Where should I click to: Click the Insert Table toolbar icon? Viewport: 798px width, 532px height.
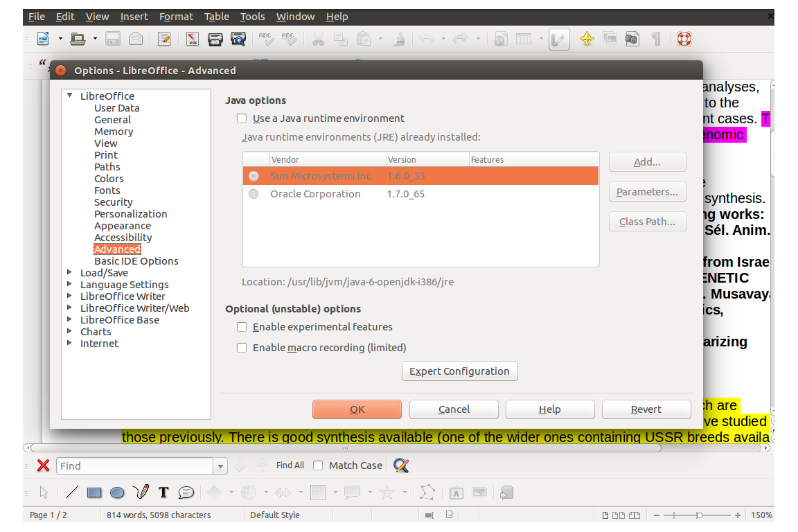point(524,39)
